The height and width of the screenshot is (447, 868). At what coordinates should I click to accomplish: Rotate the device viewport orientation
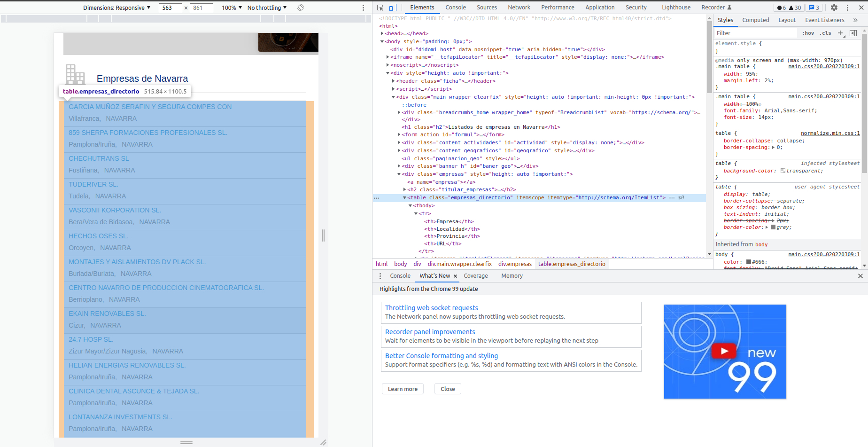(x=301, y=8)
